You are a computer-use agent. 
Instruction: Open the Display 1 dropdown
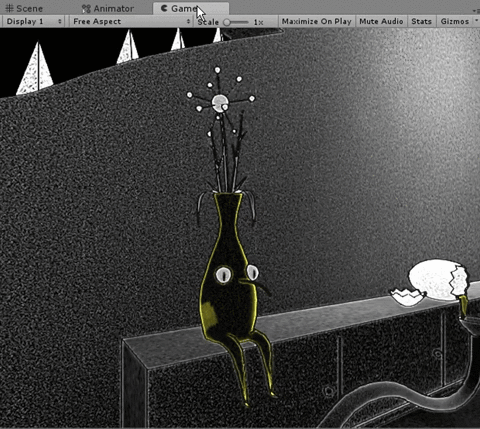pos(33,22)
